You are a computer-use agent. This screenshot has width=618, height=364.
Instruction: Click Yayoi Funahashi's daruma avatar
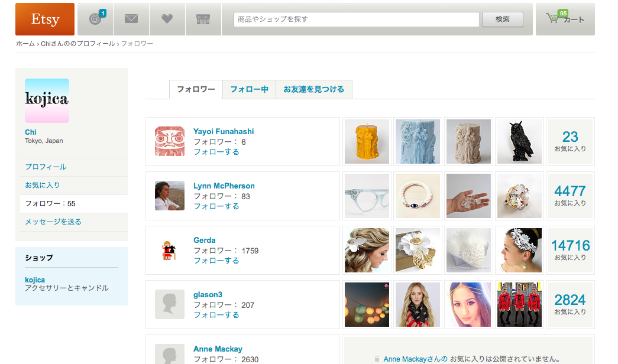click(x=170, y=141)
